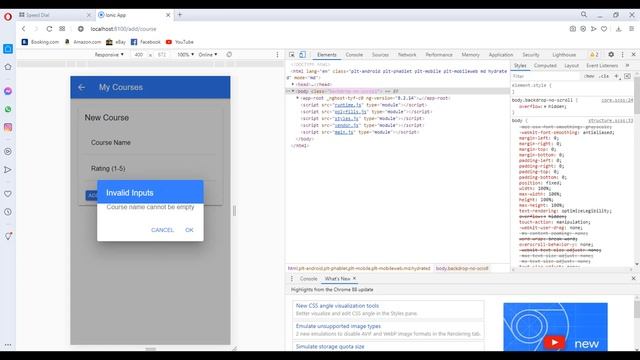The width and height of the screenshot is (640, 360).
Task: Open sidebar history clock icon
Action: [x=8, y=212]
